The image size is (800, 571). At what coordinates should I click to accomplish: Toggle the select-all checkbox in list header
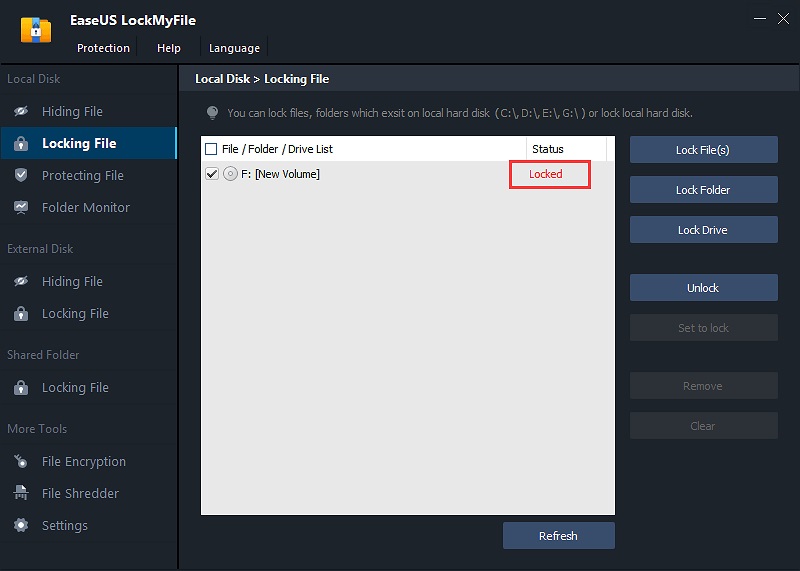(x=211, y=149)
